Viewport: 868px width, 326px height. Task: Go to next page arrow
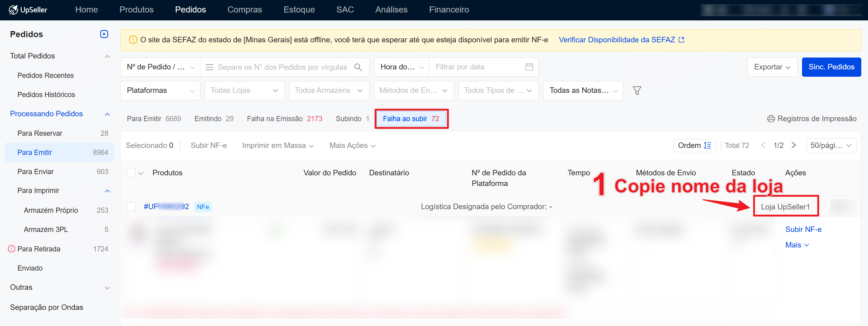(794, 145)
